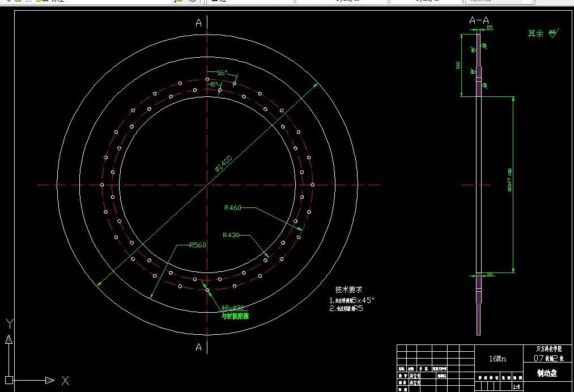Pick the 8° angular dimension text
The height and width of the screenshot is (392, 574).
pos(214,84)
